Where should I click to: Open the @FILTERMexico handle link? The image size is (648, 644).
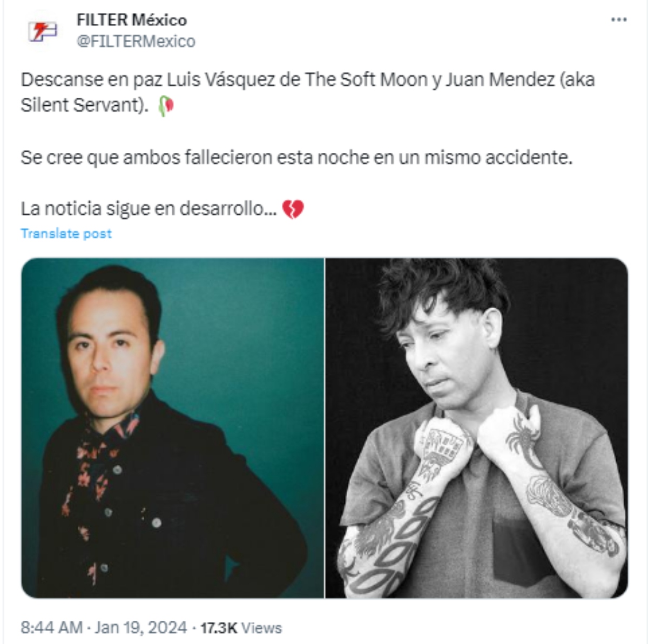click(x=136, y=42)
